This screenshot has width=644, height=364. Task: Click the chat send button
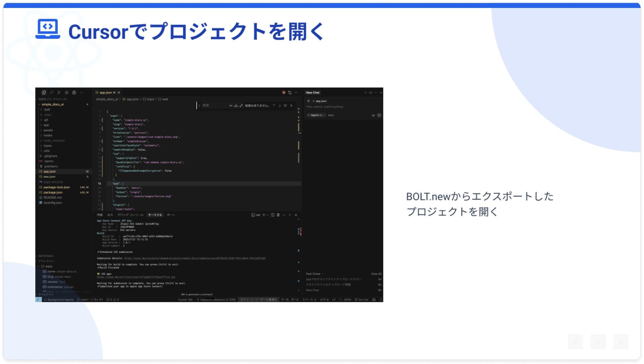coord(379,115)
